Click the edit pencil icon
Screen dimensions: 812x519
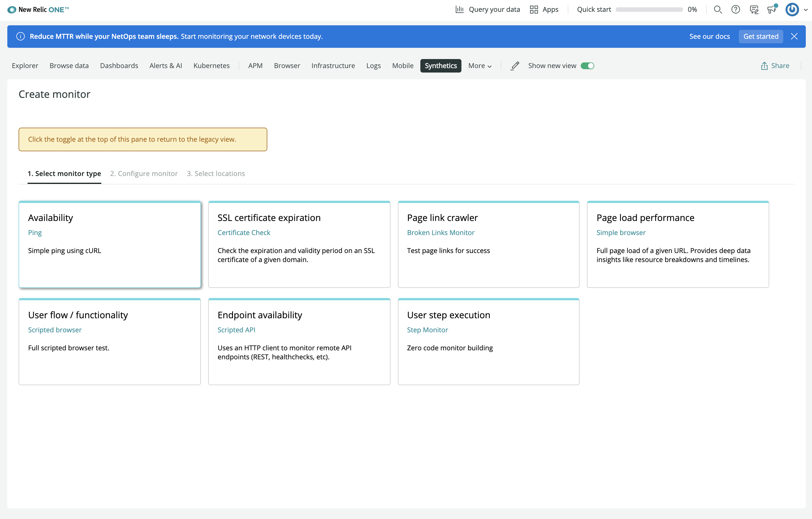pyautogui.click(x=515, y=66)
